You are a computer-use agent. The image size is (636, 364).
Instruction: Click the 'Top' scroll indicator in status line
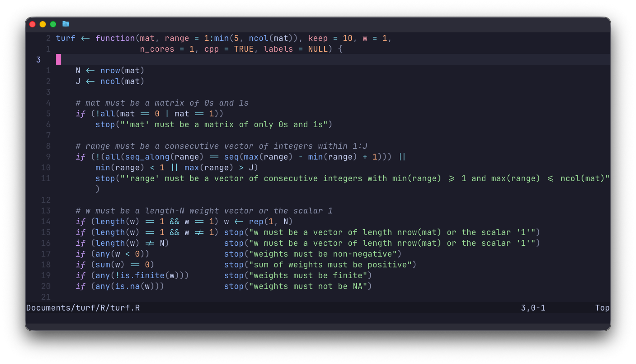pyautogui.click(x=602, y=308)
